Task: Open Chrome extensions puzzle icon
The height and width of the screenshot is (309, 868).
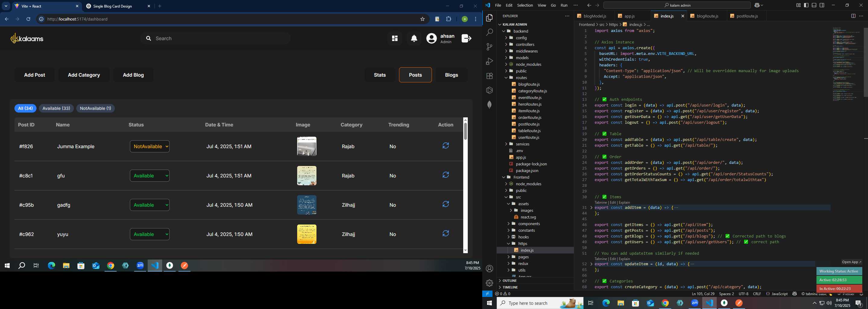Action: point(448,19)
